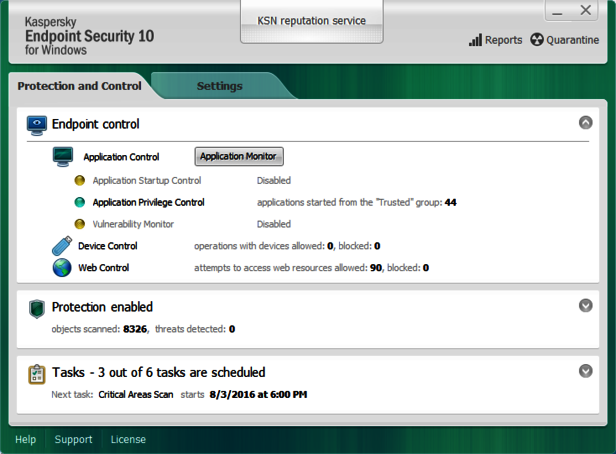The width and height of the screenshot is (616, 454).
Task: Open Quarantine via the radiation icon
Action: [537, 40]
